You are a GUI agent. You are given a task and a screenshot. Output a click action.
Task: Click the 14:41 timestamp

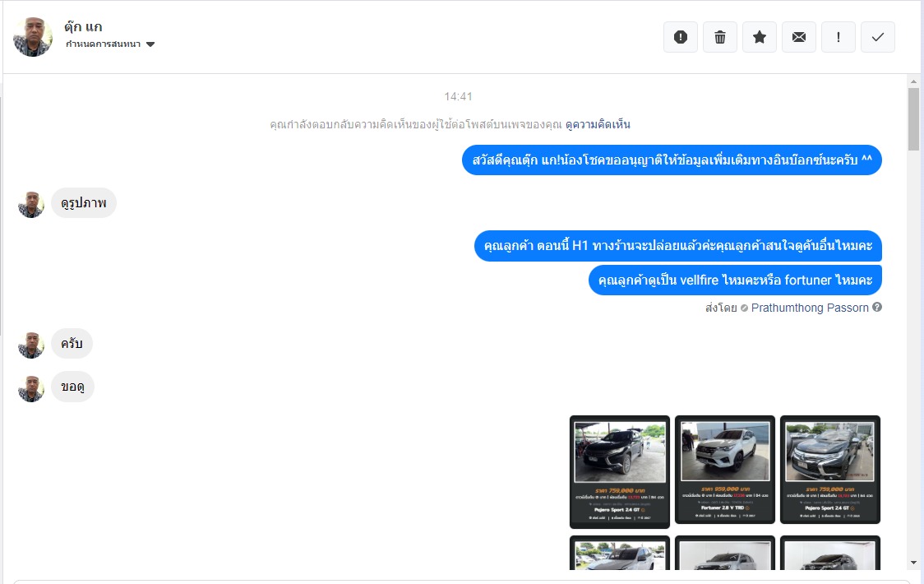coord(459,96)
